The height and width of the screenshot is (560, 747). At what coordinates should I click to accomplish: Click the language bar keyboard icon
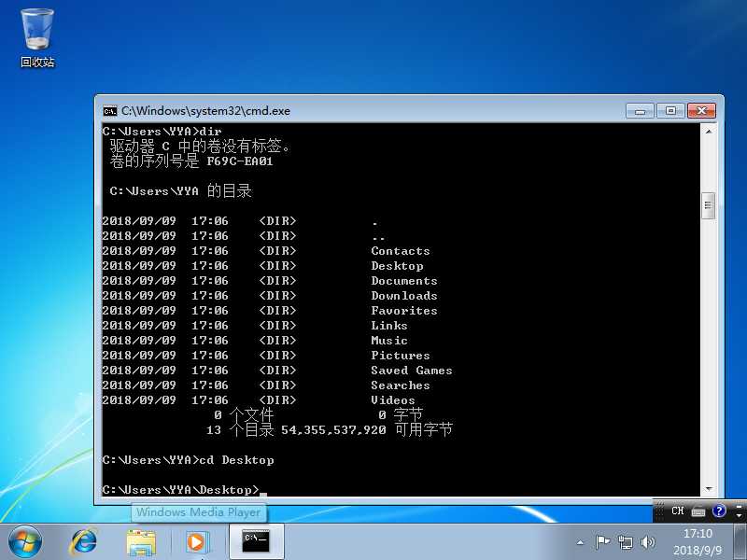(698, 511)
